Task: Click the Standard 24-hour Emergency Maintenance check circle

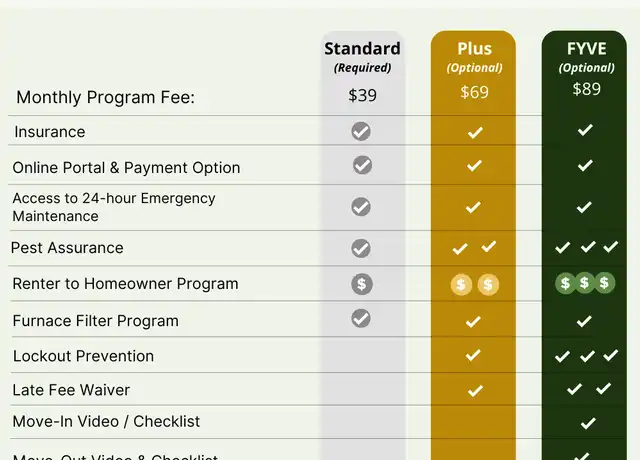Action: click(x=361, y=207)
